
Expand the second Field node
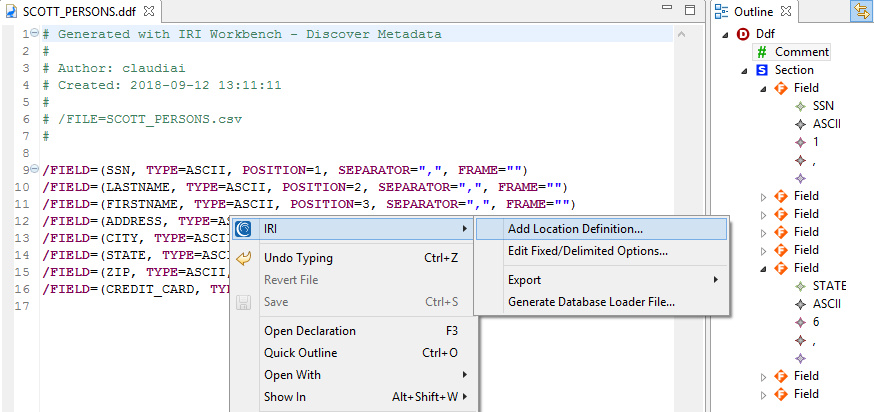click(764, 196)
